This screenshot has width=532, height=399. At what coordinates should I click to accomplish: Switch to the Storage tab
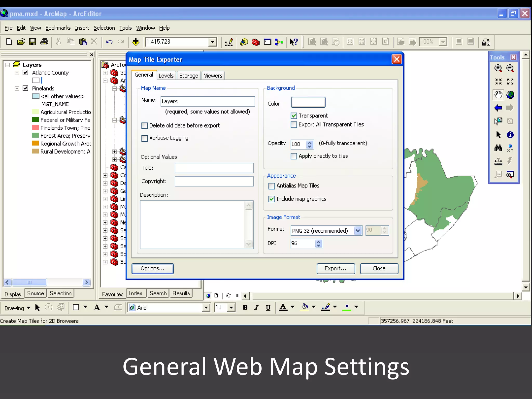(189, 76)
